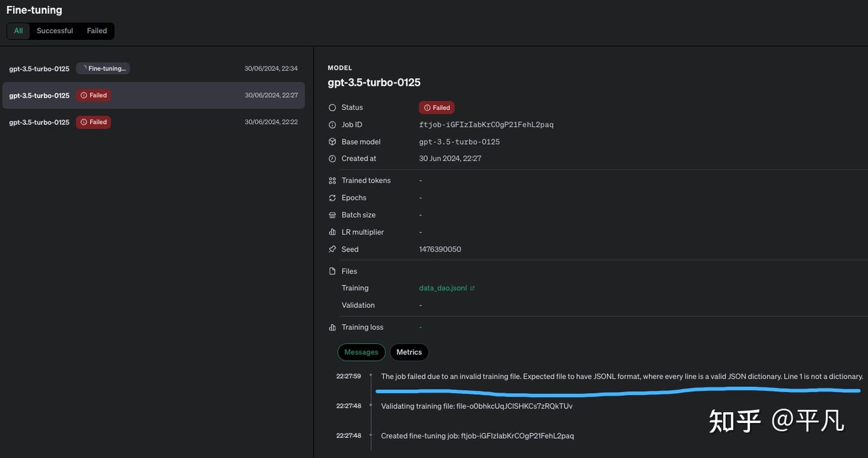The height and width of the screenshot is (458, 868).
Task: Click the Base model cube icon
Action: (332, 142)
